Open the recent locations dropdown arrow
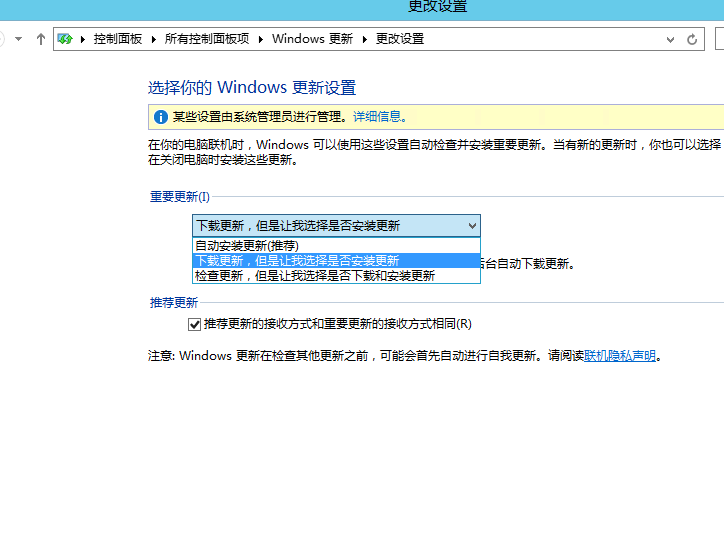This screenshot has width=724, height=545. pyautogui.click(x=18, y=39)
